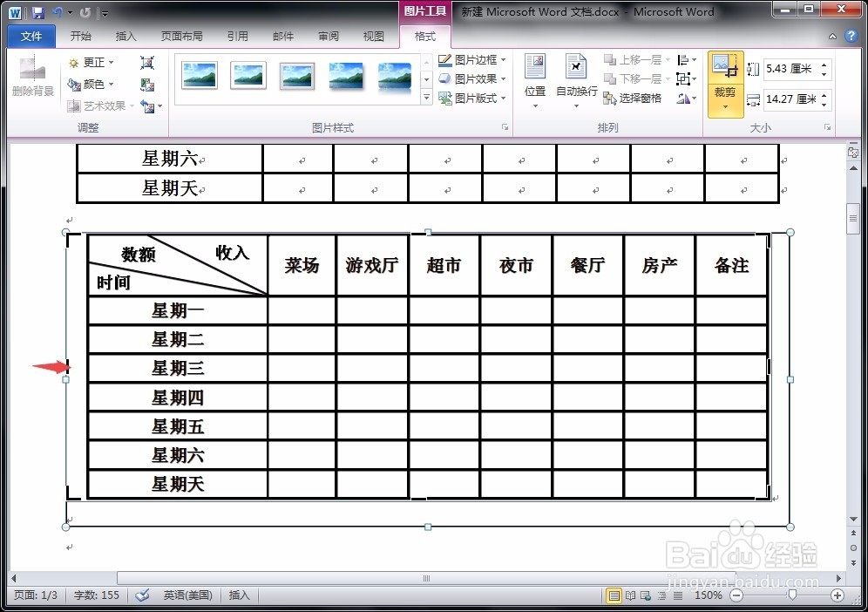Select Picture Border (图片边框)
The width and height of the screenshot is (868, 612).
tap(471, 59)
